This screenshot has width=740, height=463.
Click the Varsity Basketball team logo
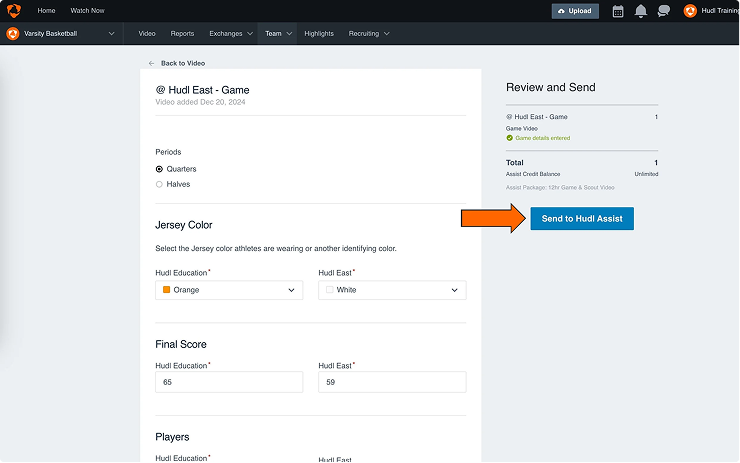point(13,34)
